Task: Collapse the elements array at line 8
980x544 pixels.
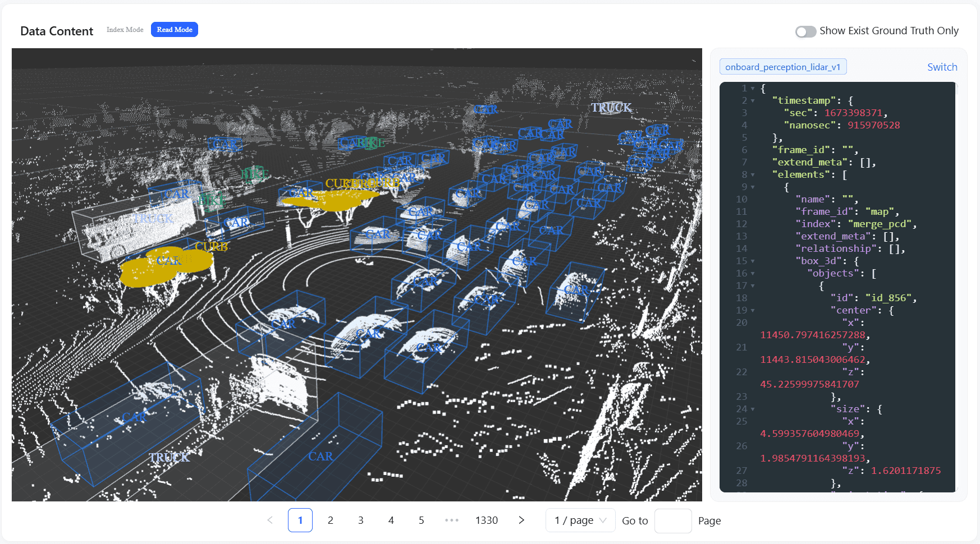Action: (753, 175)
